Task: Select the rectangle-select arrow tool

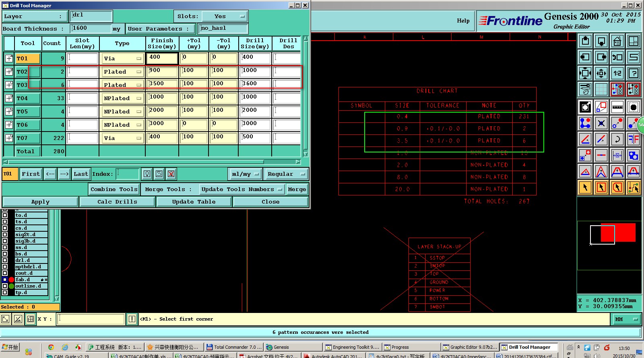Action: coord(601,187)
